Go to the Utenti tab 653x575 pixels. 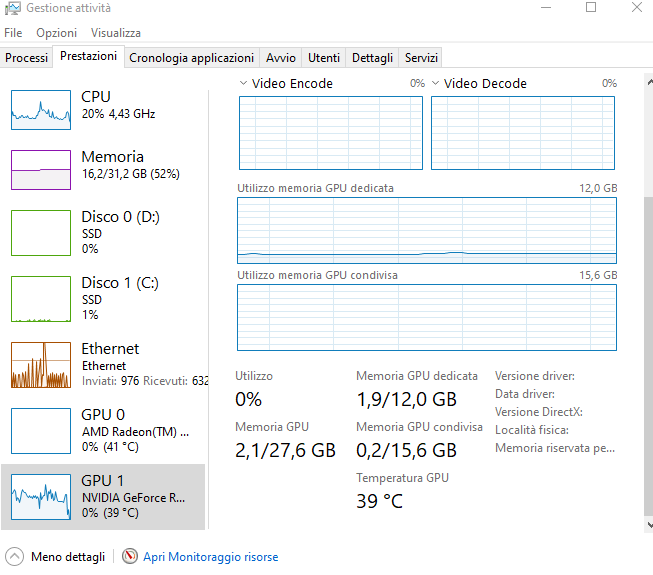pos(324,58)
